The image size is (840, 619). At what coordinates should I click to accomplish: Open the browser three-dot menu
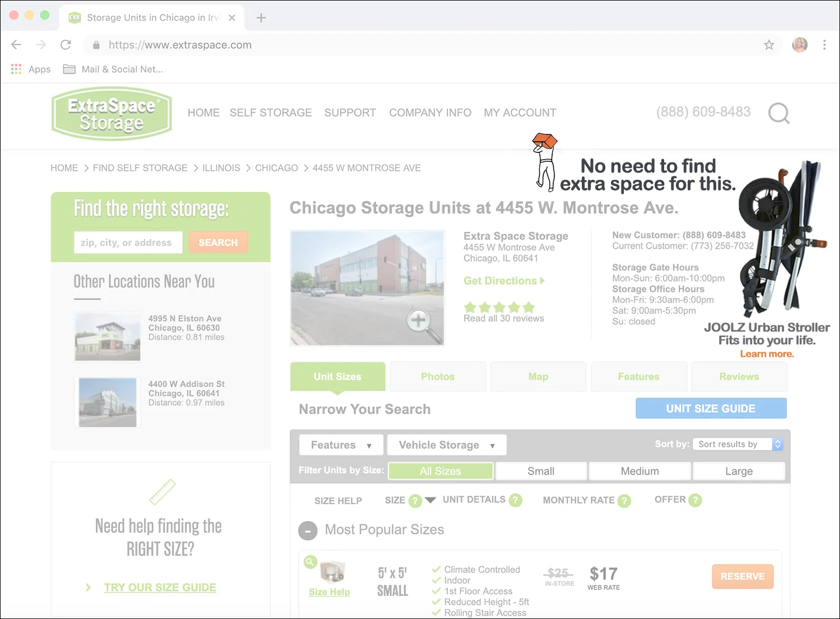coord(824,45)
